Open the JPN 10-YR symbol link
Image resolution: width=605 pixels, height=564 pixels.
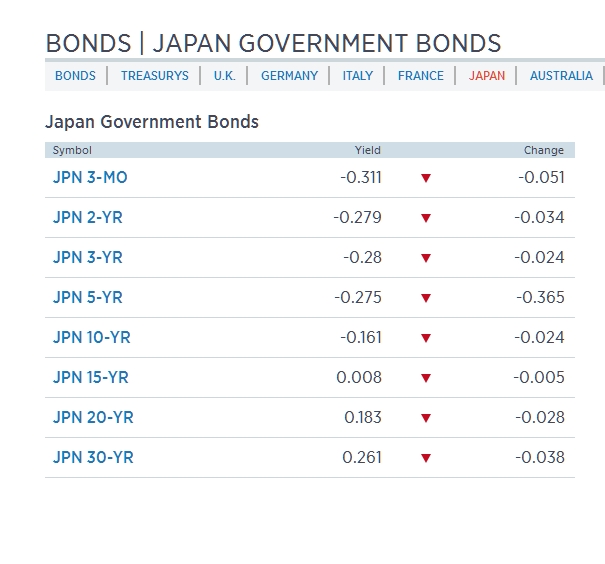(x=91, y=338)
